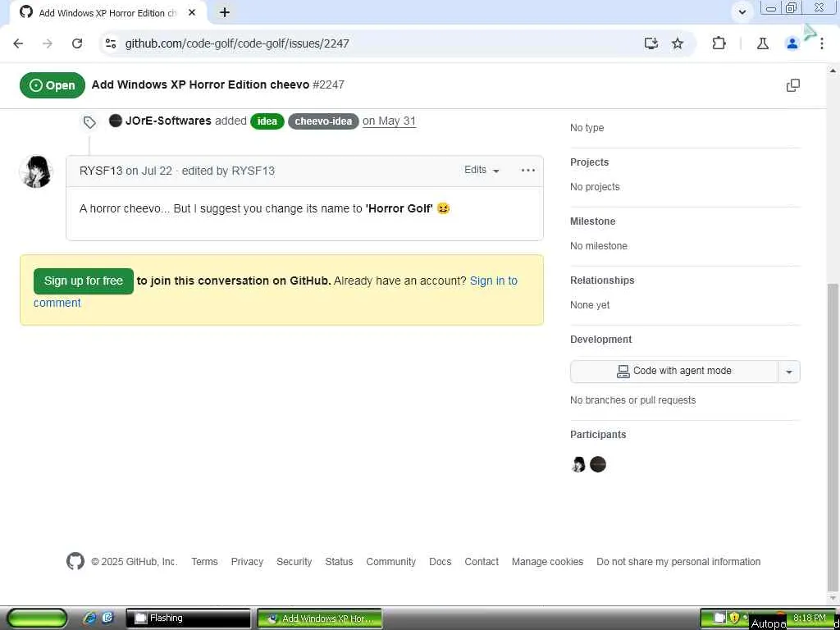Image resolution: width=840 pixels, height=630 pixels.
Task: Open the Chrome Labs flask icon
Action: 763,43
